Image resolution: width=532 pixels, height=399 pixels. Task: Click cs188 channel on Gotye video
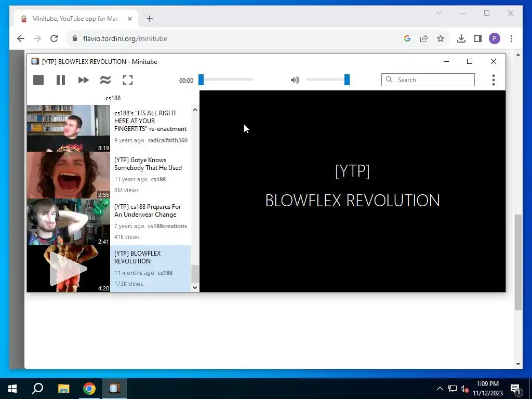pos(158,179)
